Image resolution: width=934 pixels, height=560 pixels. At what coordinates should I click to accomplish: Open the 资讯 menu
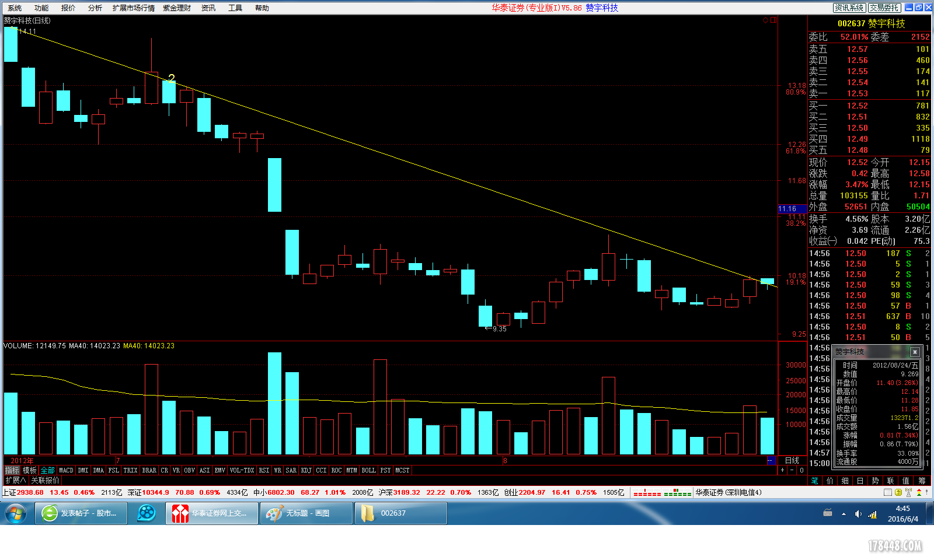coord(208,8)
